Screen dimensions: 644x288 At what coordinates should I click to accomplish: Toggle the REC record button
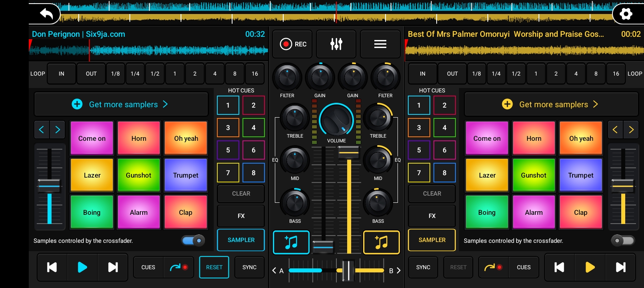[x=292, y=44]
